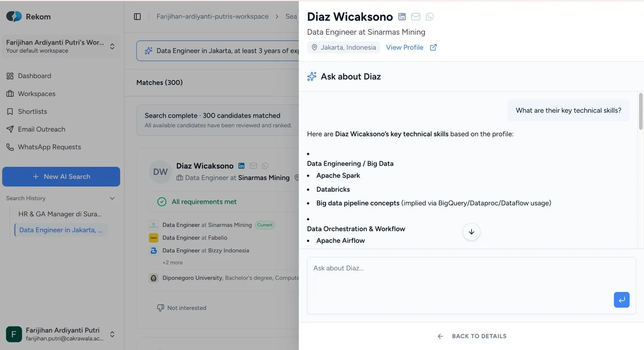Click the F user avatar in sidebar footer
The width and height of the screenshot is (644, 350).
pyautogui.click(x=14, y=334)
